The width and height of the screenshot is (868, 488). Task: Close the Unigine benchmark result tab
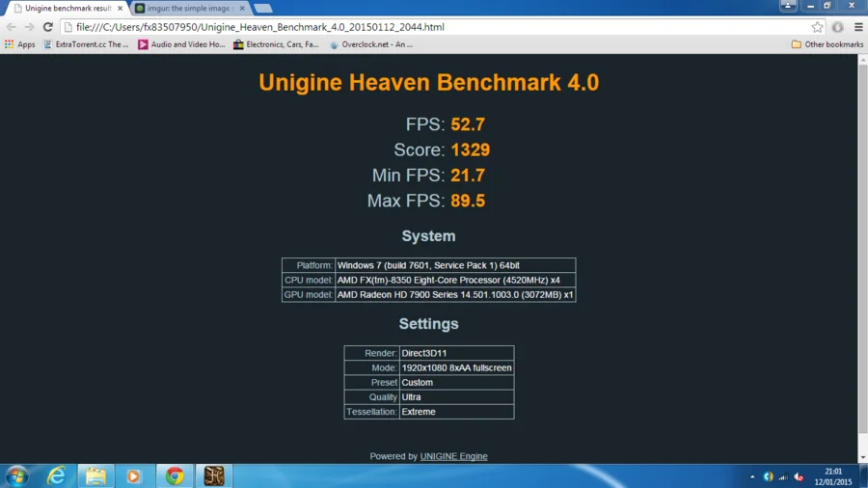coord(121,9)
